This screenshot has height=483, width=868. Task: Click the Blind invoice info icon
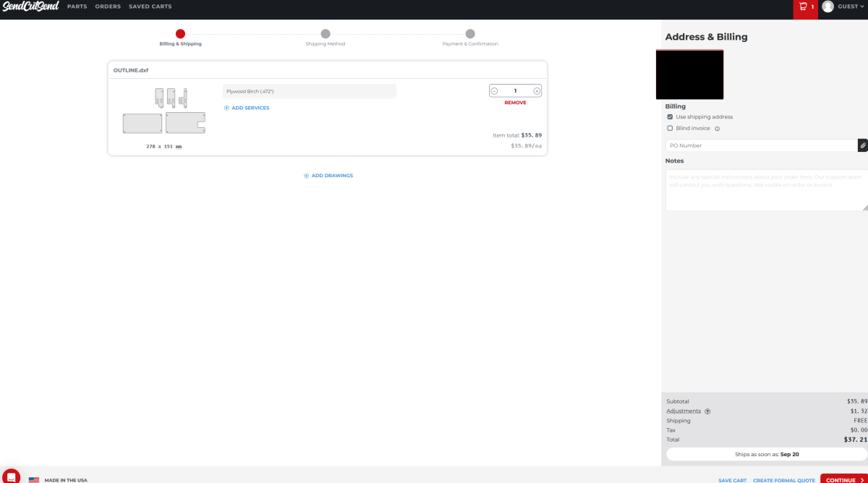tap(717, 129)
